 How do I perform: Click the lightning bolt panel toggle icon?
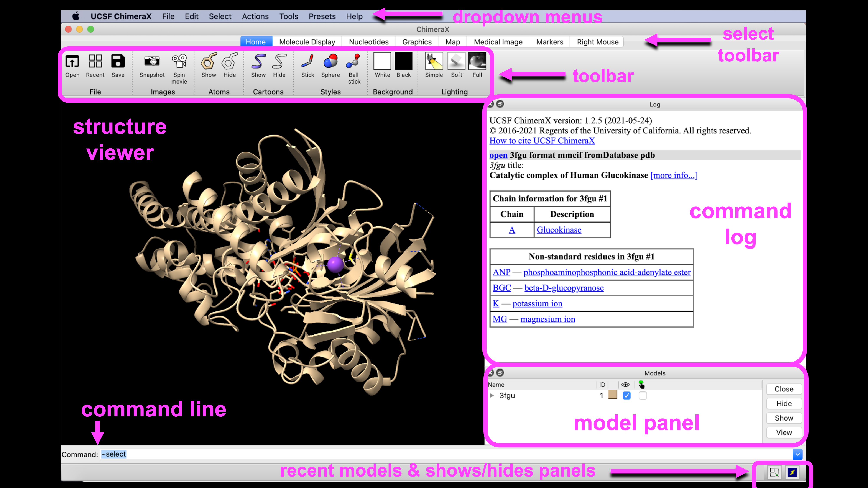pos(792,472)
